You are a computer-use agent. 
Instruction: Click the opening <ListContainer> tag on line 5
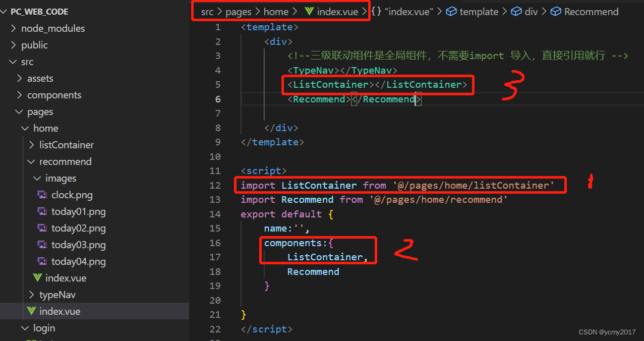(x=331, y=84)
